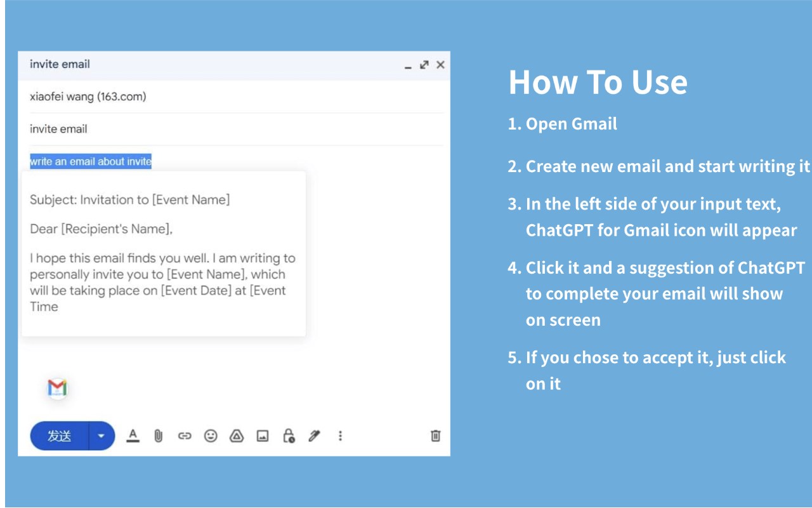The height and width of the screenshot is (508, 812).
Task: Discard draft with the trash icon
Action: [x=436, y=436]
